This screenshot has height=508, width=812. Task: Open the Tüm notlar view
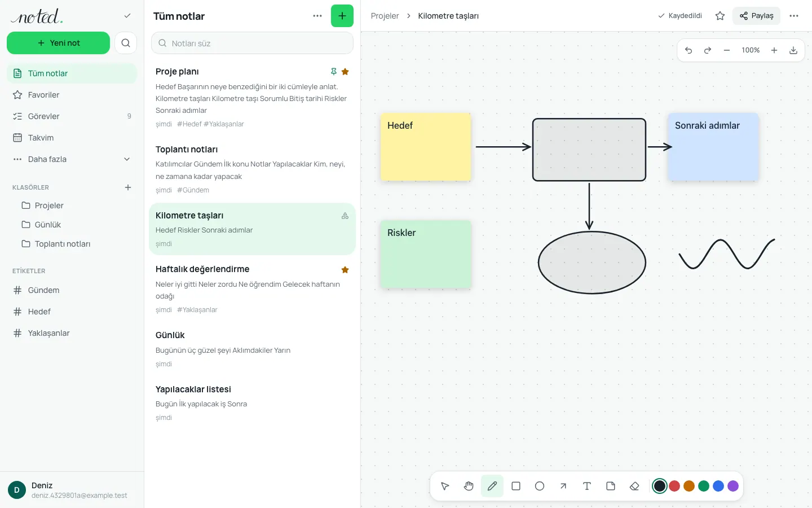[x=72, y=73]
